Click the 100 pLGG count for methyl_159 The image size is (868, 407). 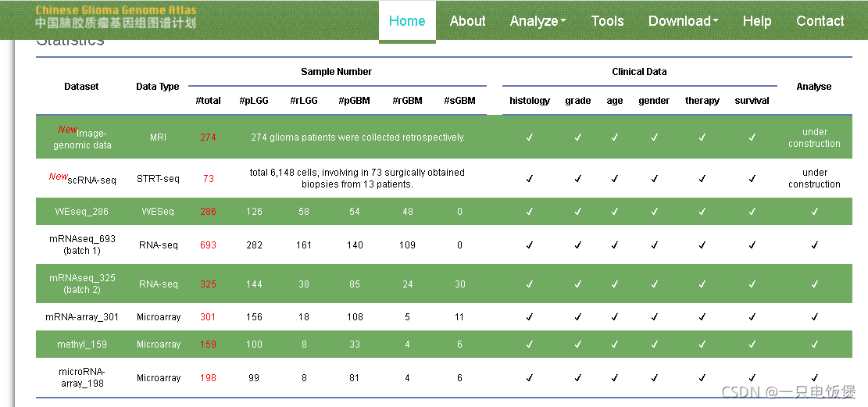click(254, 345)
